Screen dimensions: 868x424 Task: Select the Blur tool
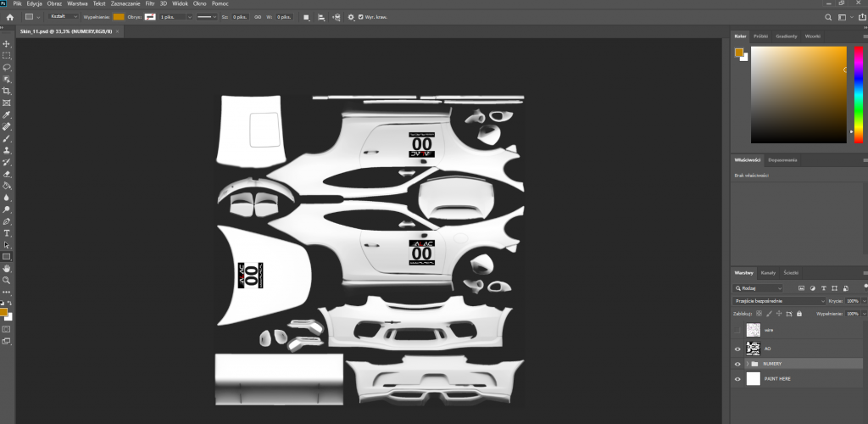click(7, 198)
